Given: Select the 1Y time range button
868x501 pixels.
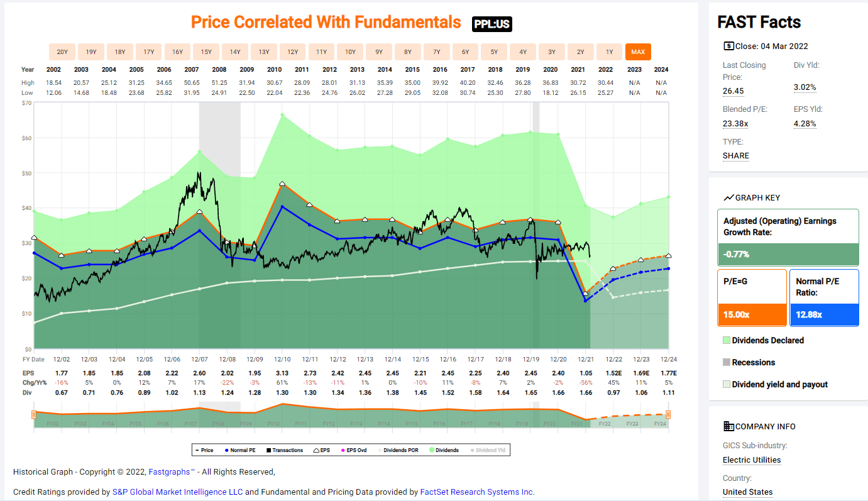Looking at the screenshot, I should tap(609, 52).
